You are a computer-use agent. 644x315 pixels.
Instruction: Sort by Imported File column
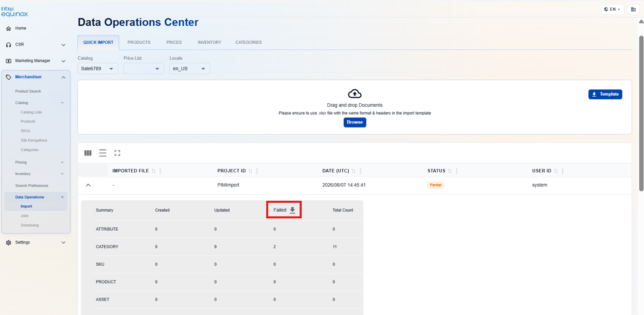pos(154,171)
